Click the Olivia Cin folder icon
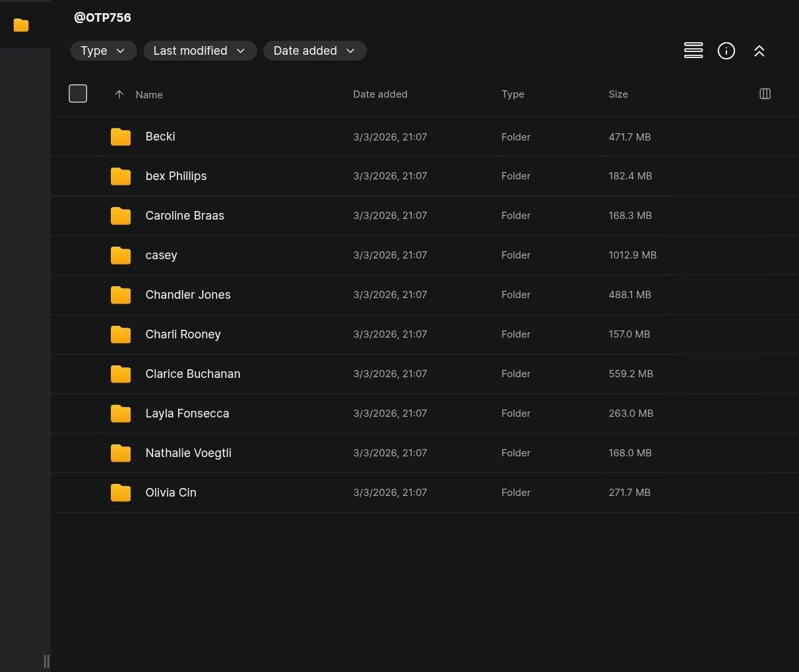The width and height of the screenshot is (799, 672). [121, 493]
